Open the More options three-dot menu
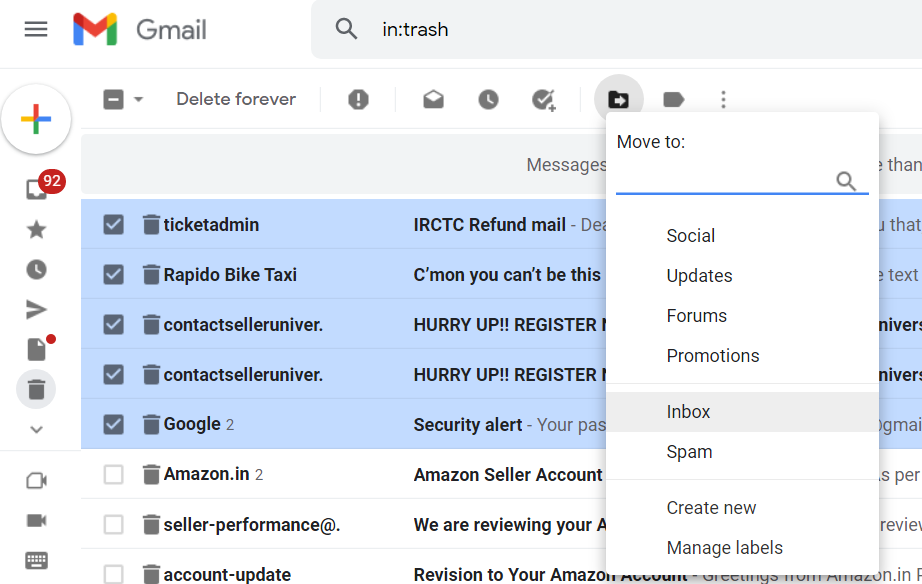This screenshot has width=922, height=584. (x=723, y=99)
